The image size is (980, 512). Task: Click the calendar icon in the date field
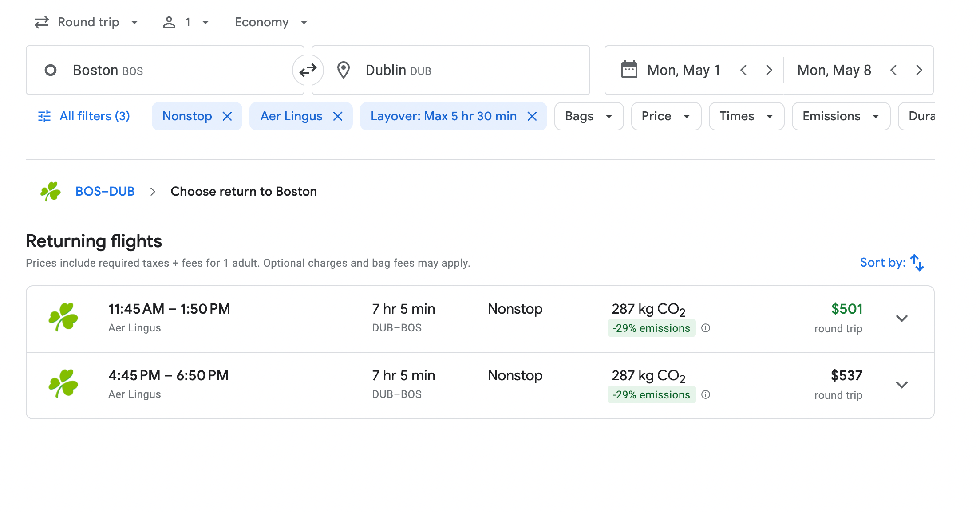629,70
